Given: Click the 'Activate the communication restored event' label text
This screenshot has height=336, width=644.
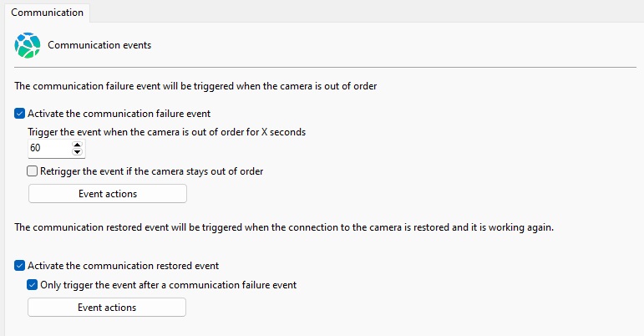Looking at the screenshot, I should click(124, 266).
